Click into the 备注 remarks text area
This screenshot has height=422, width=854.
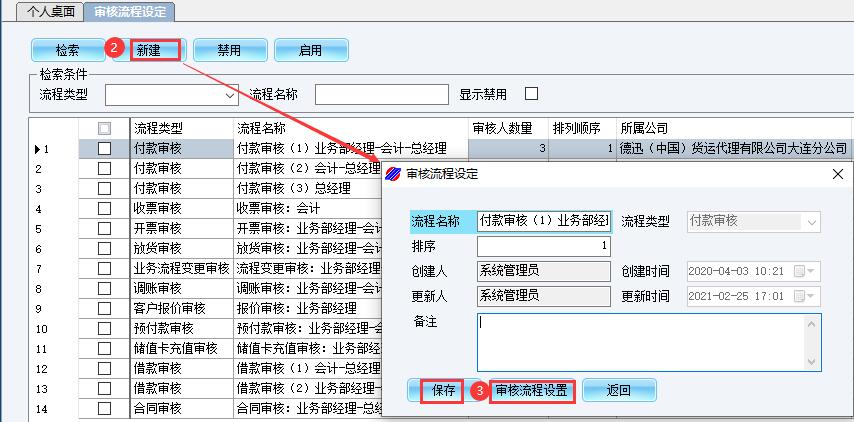648,342
